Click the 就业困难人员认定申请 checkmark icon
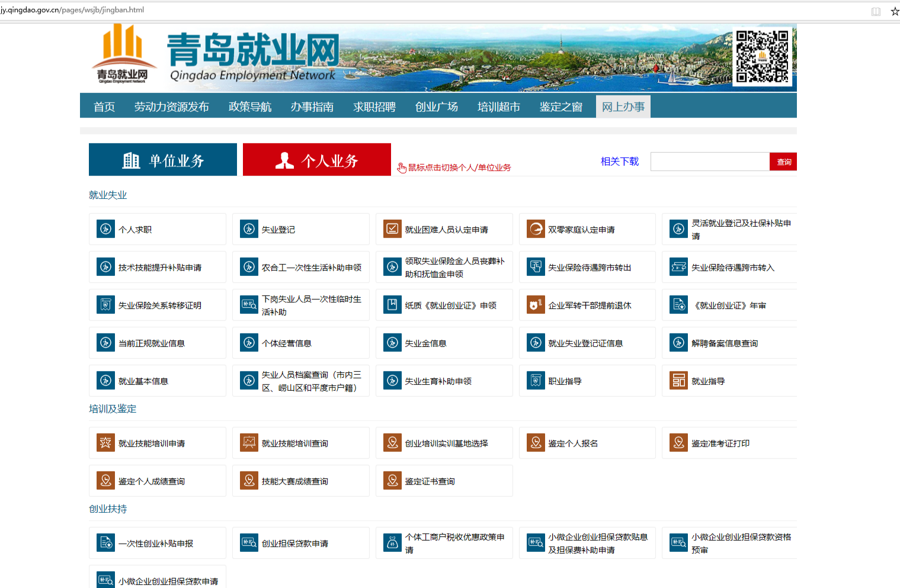 (392, 229)
